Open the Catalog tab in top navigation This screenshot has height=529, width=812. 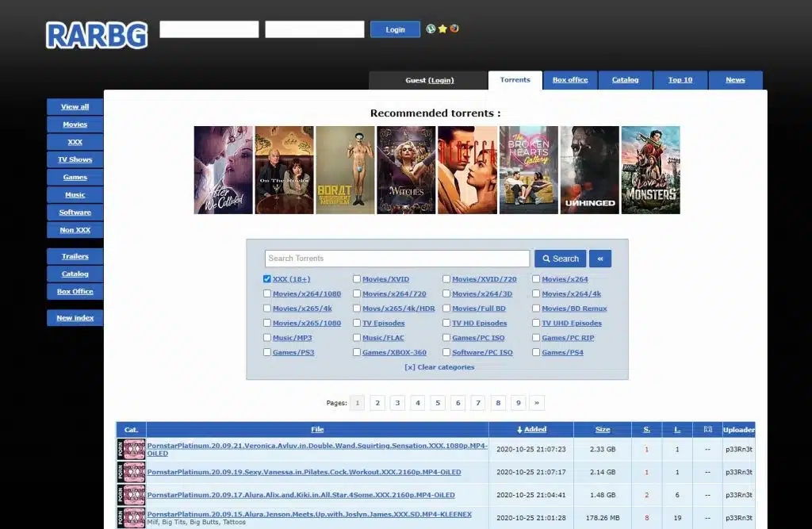click(x=625, y=80)
